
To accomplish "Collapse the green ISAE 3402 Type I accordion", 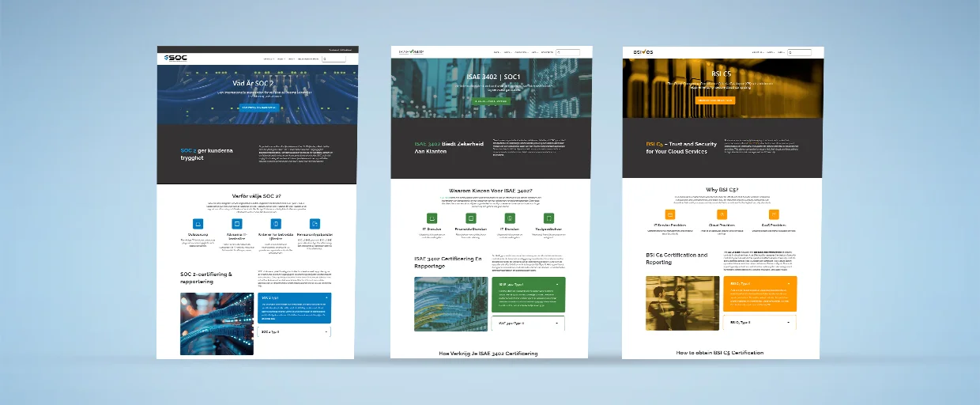I will pyautogui.click(x=559, y=283).
